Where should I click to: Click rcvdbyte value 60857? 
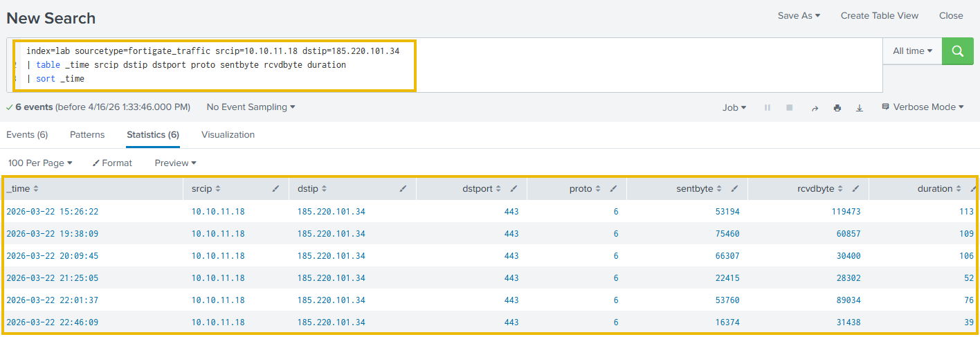point(849,234)
